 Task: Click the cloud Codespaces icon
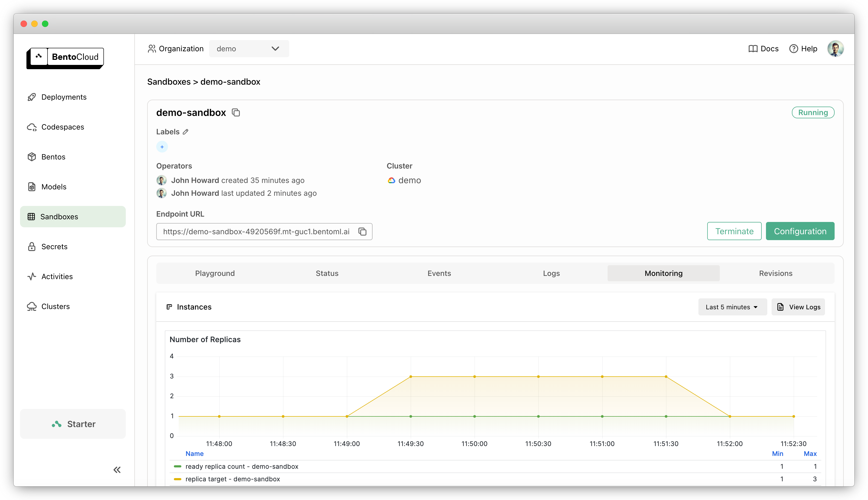point(32,127)
